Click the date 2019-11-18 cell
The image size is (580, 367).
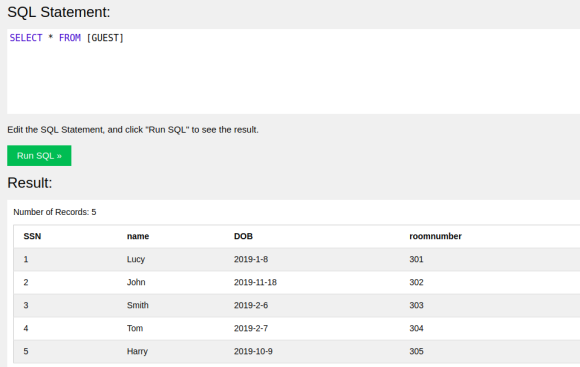point(255,282)
